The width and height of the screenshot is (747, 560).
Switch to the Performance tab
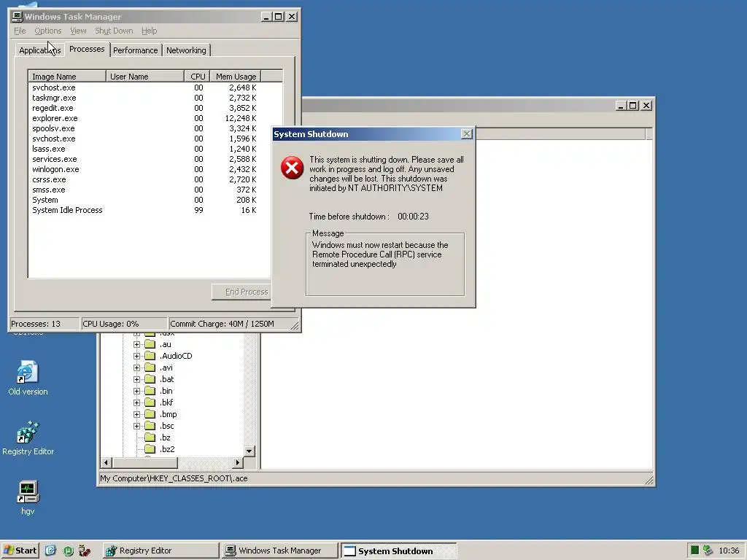click(x=135, y=50)
